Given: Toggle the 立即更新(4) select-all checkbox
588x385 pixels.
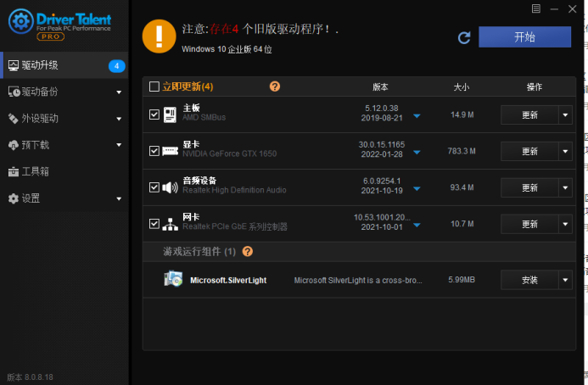Looking at the screenshot, I should coord(154,86).
